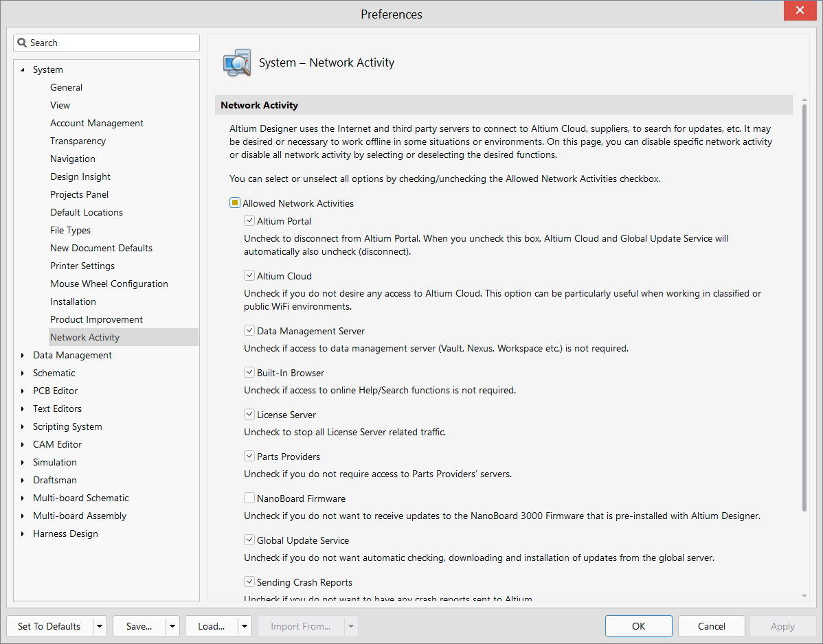The image size is (823, 644).
Task: Uncheck the Altium Cloud option
Action: [249, 276]
